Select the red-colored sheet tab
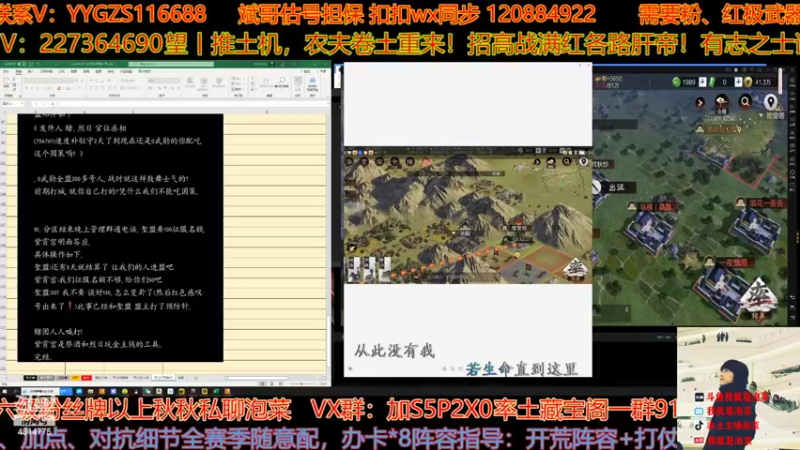 (86, 378)
